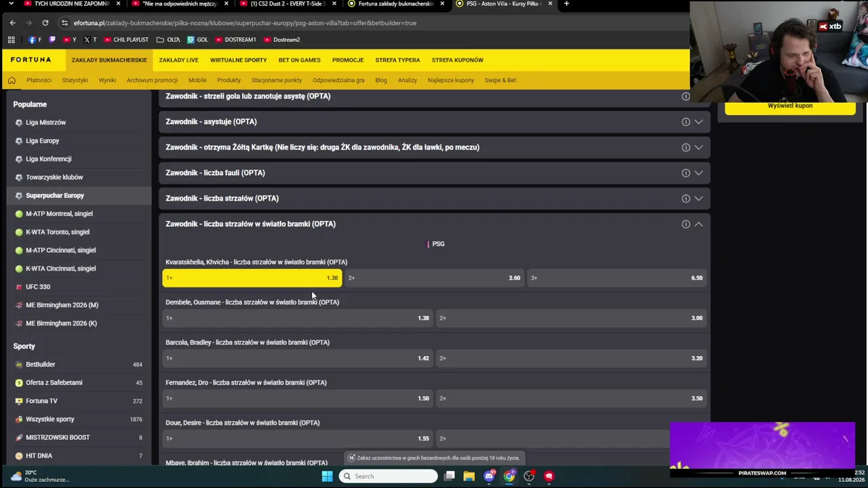Open the Windows Start menu
Screen dimensions: 868x488
click(327, 476)
